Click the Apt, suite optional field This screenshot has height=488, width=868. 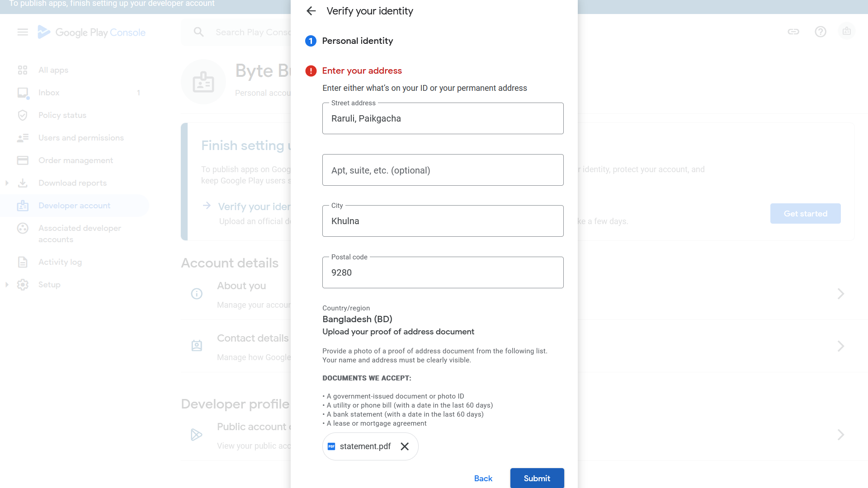(443, 170)
